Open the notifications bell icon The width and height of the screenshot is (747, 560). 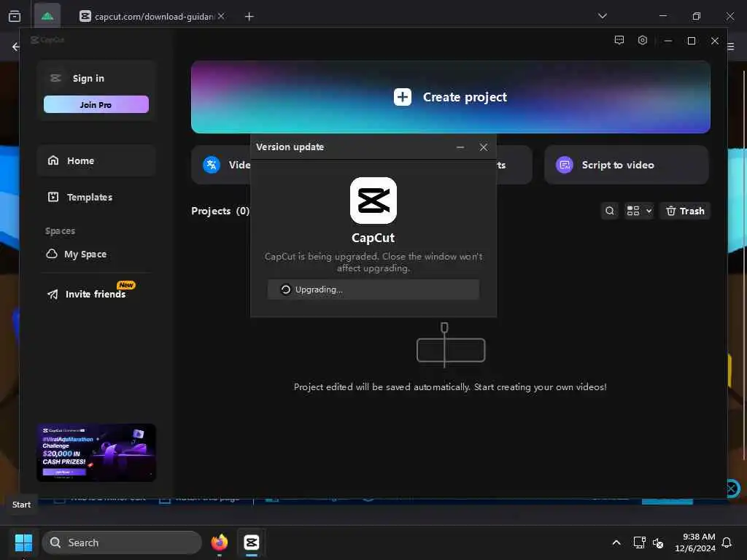pyautogui.click(x=727, y=542)
